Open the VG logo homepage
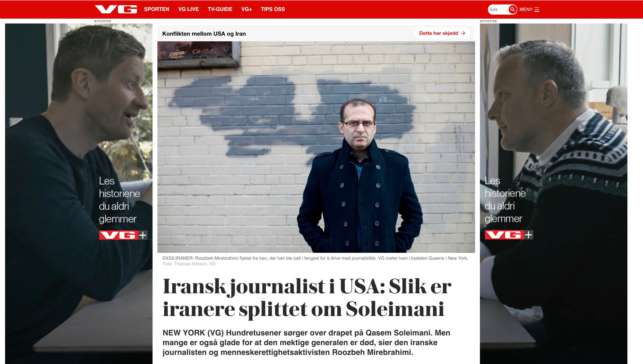643x364 pixels. (x=116, y=9)
